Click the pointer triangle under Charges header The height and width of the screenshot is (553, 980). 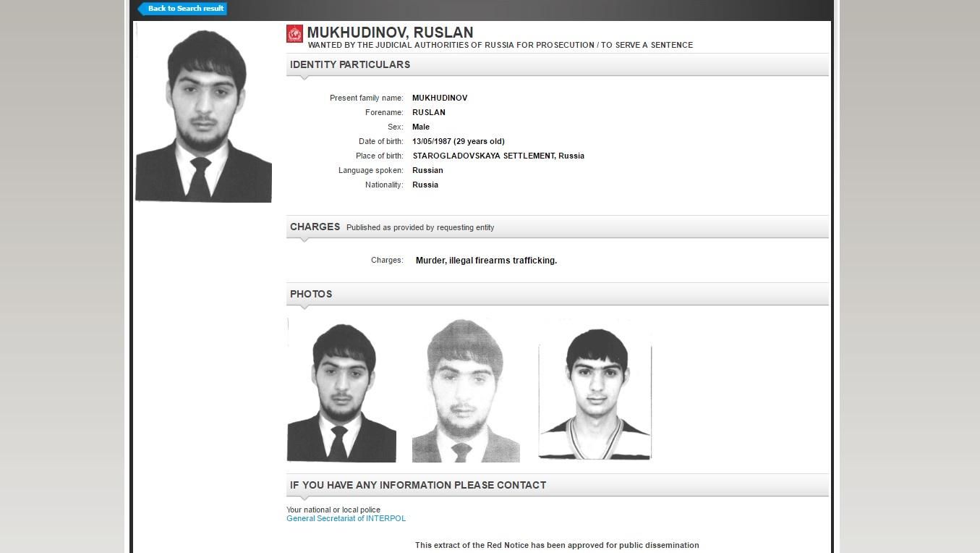click(304, 240)
